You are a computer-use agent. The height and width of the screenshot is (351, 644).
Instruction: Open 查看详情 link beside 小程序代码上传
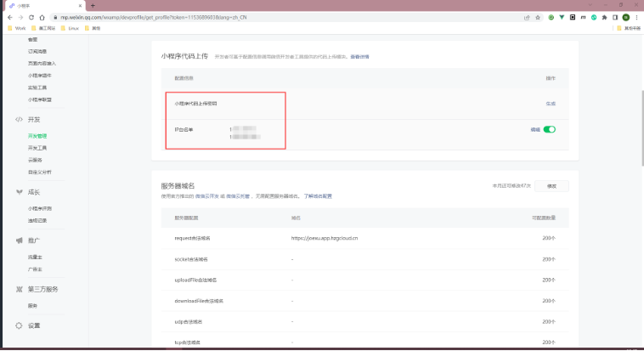point(359,57)
